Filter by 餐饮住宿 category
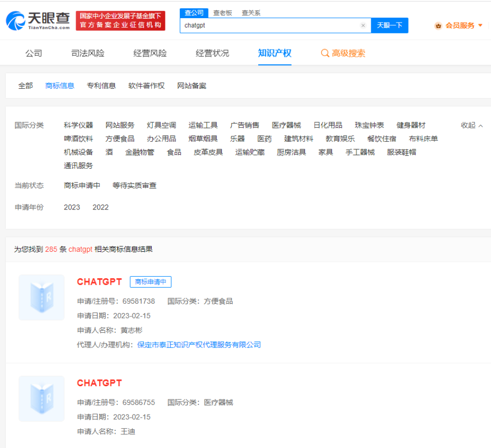491x448 pixels. pos(382,138)
